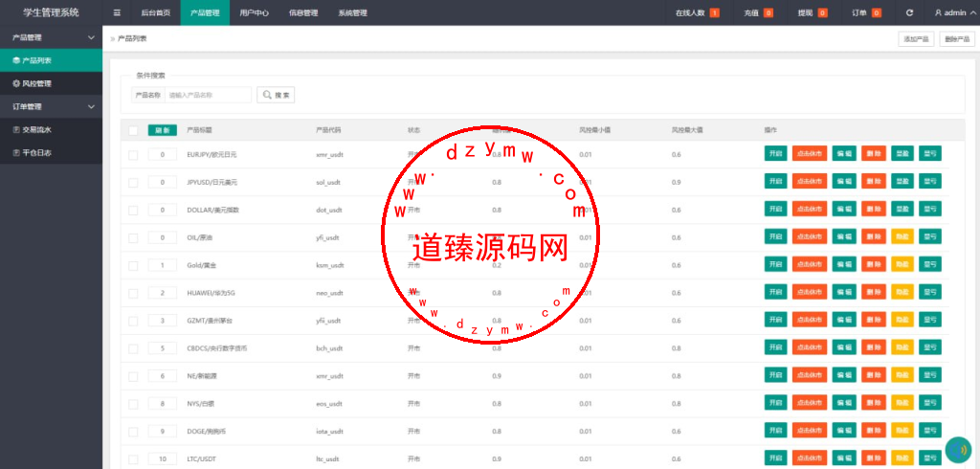
Task: Click 编辑 for DOLLAR/美元指数 row
Action: (844, 209)
